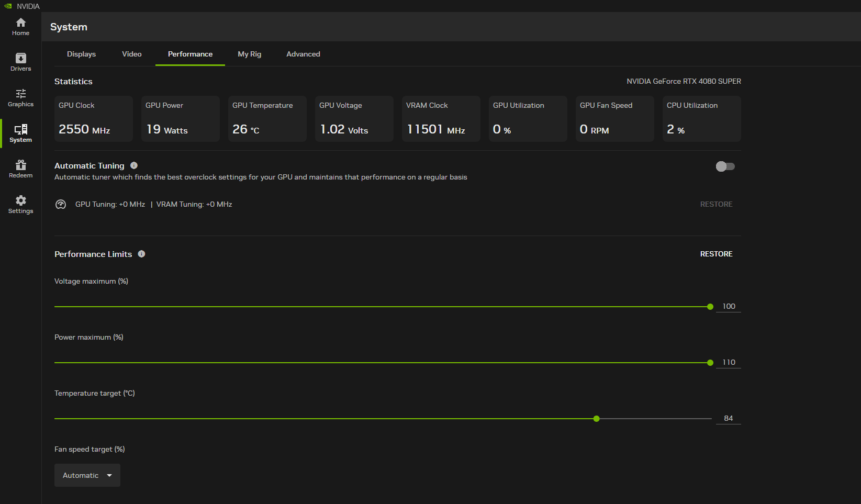Select the System sidebar icon

[x=20, y=133]
